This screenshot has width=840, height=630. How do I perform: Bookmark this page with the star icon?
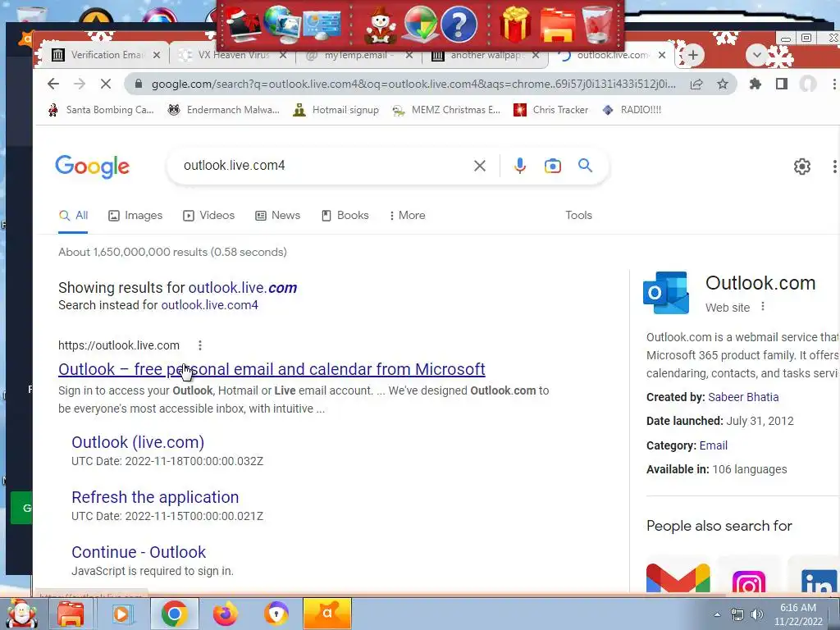723,84
